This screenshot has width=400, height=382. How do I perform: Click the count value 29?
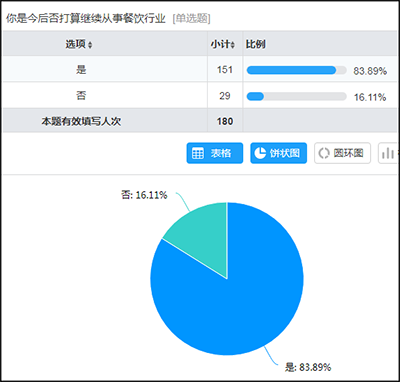point(225,96)
